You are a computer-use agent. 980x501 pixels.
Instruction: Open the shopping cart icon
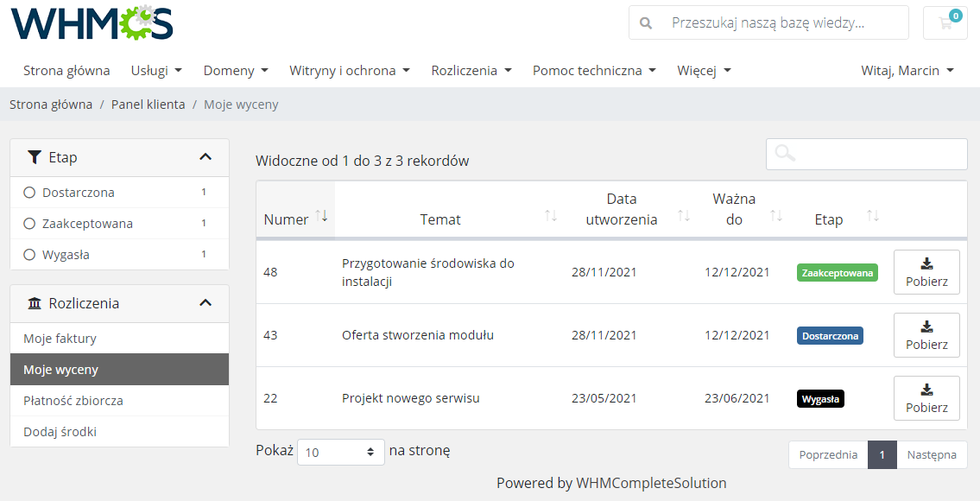945,23
